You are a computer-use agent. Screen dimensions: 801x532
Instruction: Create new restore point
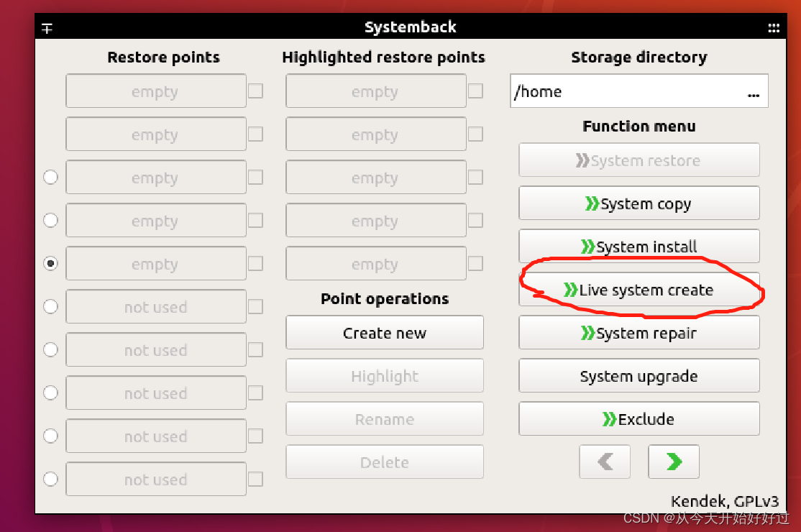point(385,332)
